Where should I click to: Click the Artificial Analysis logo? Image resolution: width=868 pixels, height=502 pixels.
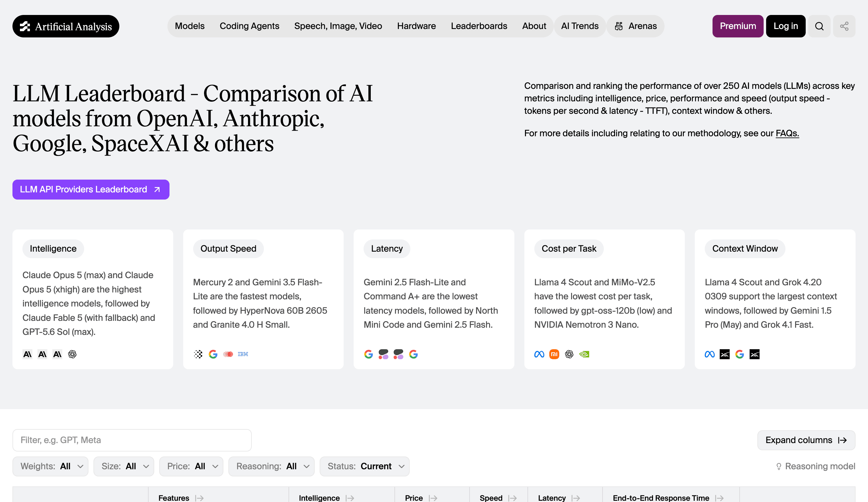[x=66, y=26]
